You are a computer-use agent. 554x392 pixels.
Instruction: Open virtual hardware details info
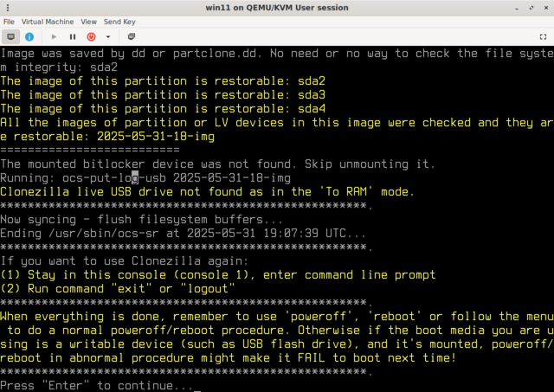(29, 37)
